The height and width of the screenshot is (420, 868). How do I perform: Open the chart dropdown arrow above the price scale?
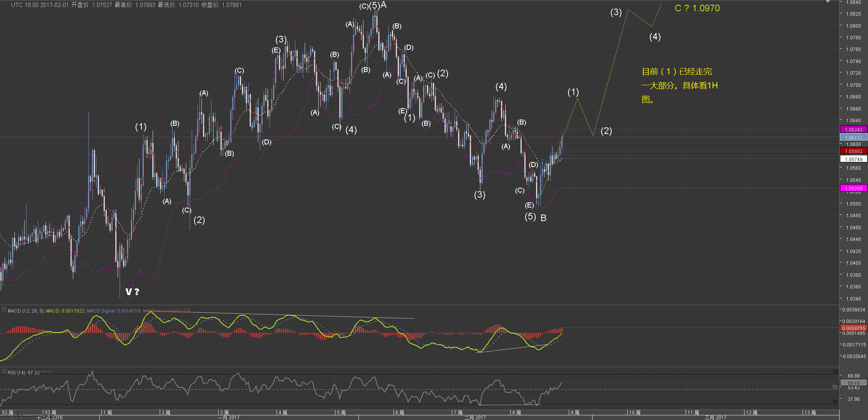pyautogui.click(x=828, y=2)
